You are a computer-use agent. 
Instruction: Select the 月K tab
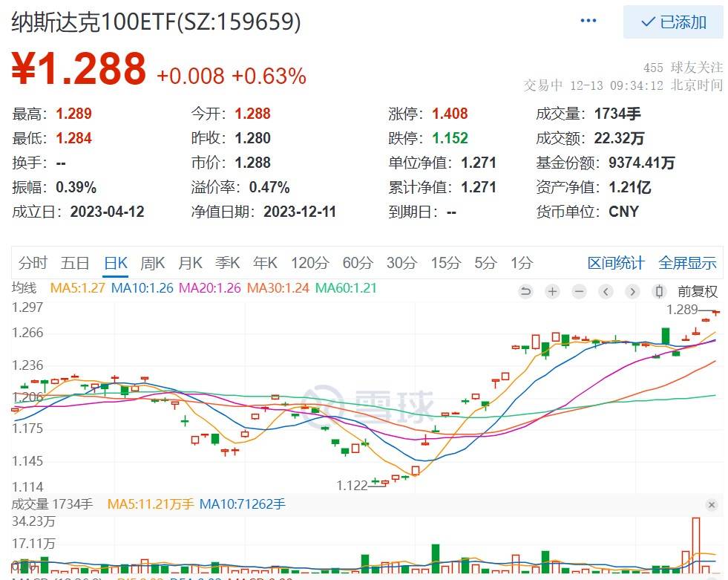191,263
